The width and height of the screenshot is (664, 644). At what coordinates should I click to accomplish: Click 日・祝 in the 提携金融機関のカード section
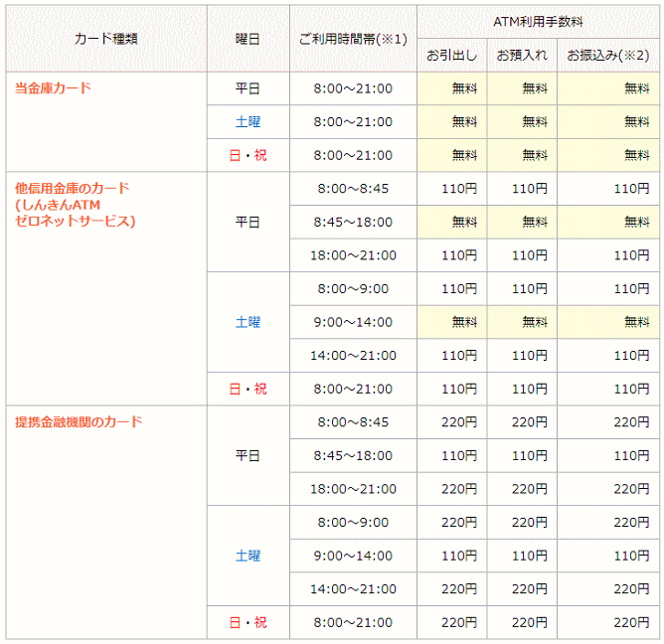click(x=249, y=622)
